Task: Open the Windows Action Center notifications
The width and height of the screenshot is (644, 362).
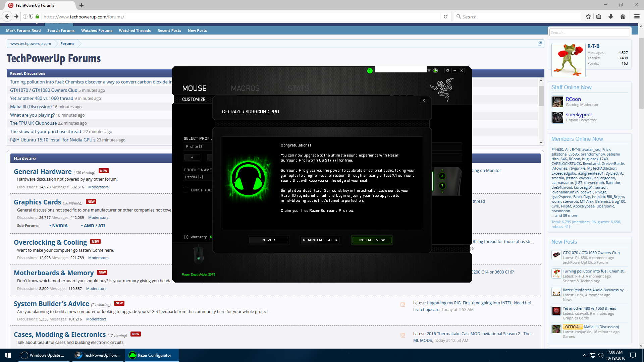Action: tap(633, 355)
